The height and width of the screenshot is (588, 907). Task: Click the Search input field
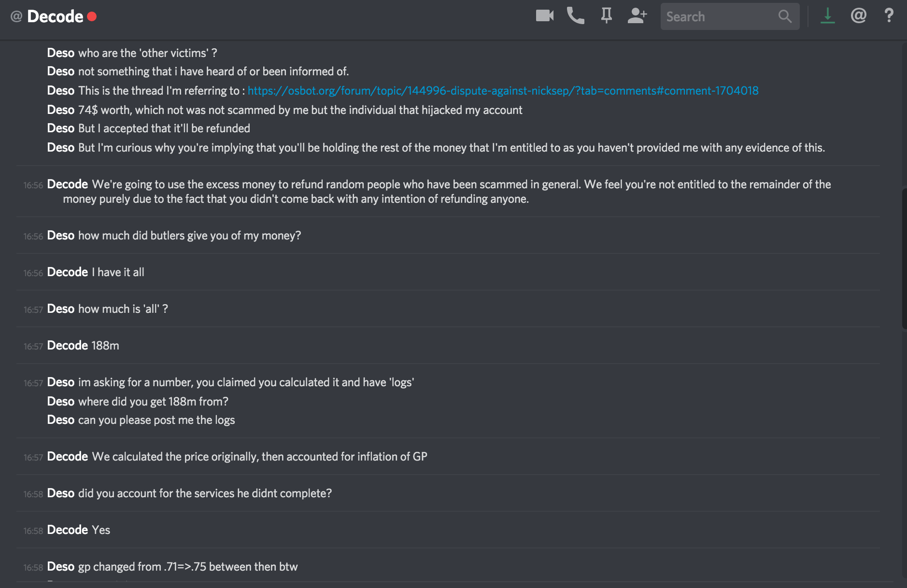720,16
